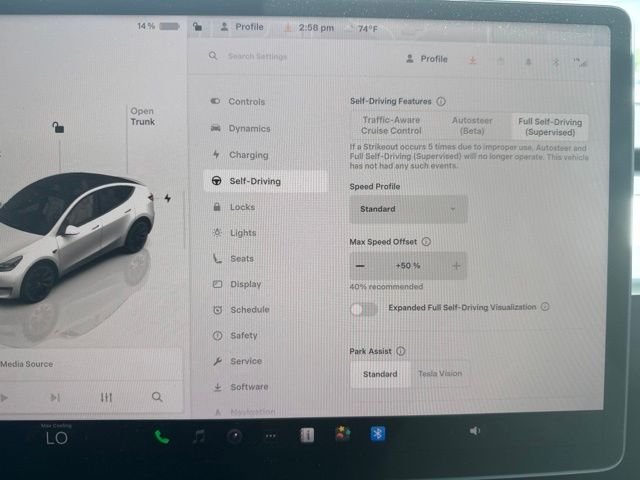
Task: Select Autosteer (Beta) option
Action: [472, 126]
